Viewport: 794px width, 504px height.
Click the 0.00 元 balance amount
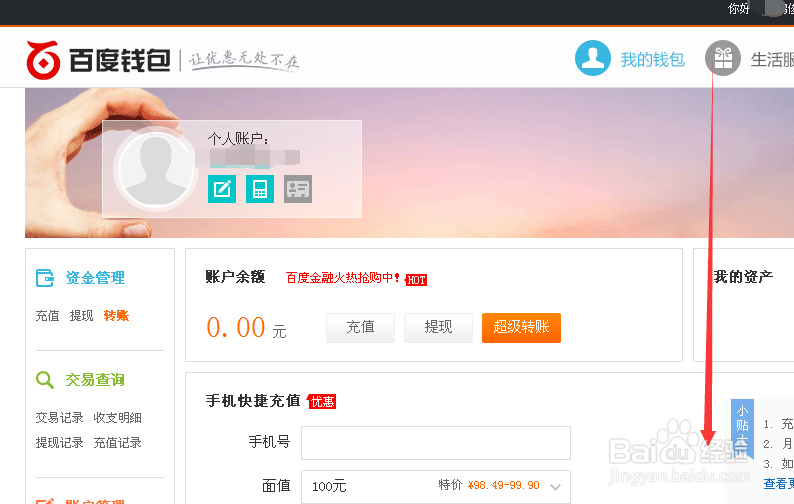click(x=246, y=328)
